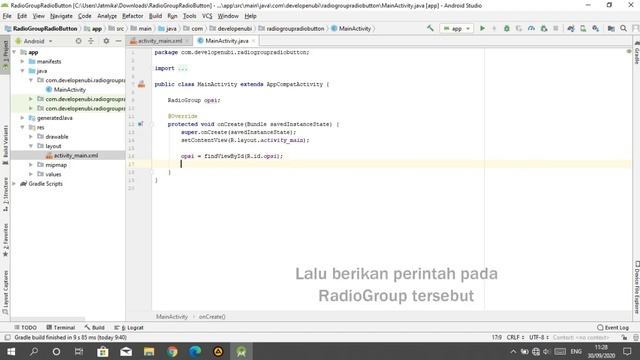
Task: Collapse the app module tree node
Action: 14,52
